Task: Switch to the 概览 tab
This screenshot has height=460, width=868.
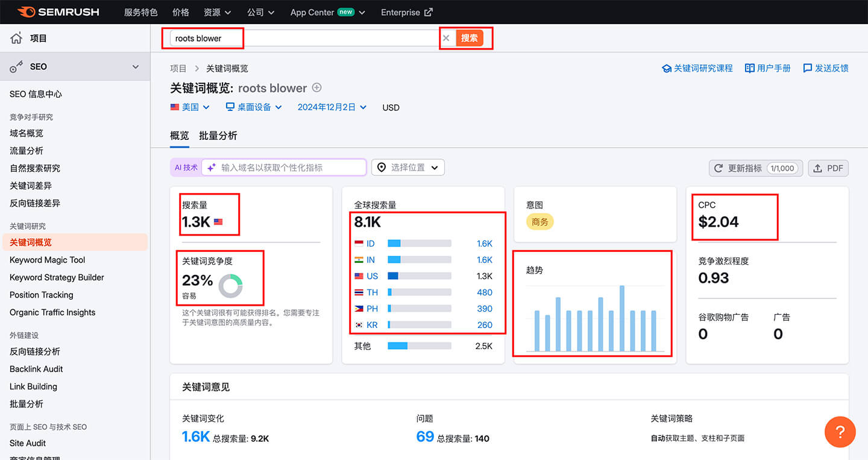Action: pyautogui.click(x=180, y=136)
